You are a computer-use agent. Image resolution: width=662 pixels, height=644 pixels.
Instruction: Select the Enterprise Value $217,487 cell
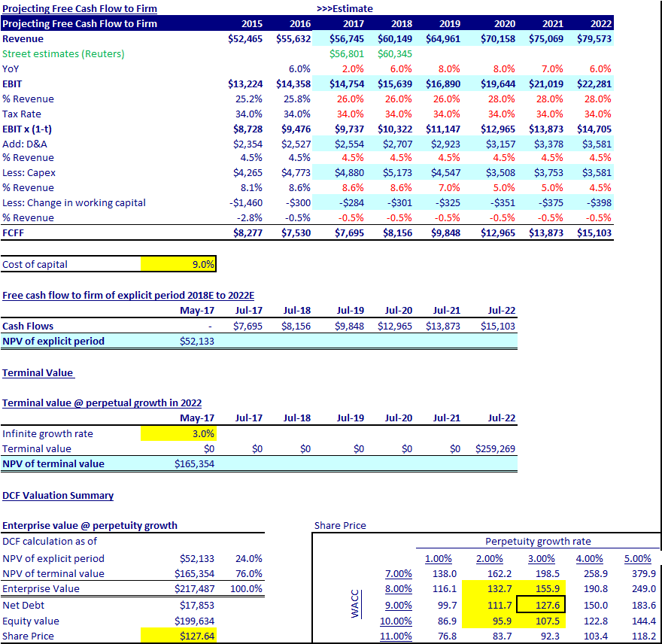point(195,588)
